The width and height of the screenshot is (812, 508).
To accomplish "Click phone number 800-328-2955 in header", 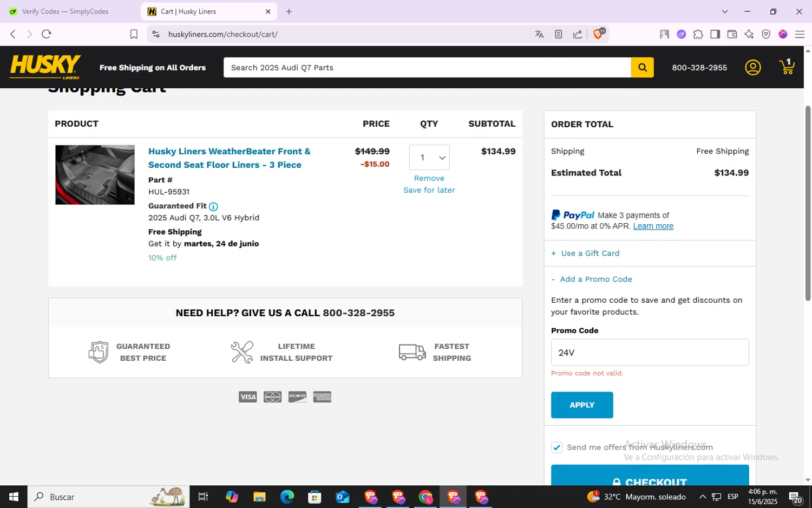I will 699,68.
